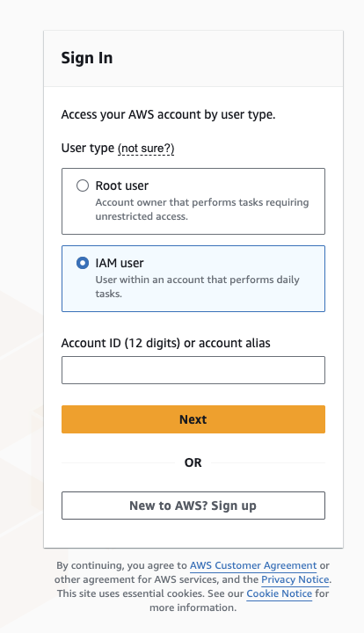Open the AWS Customer Agreement link
364x633 pixels.
point(253,565)
